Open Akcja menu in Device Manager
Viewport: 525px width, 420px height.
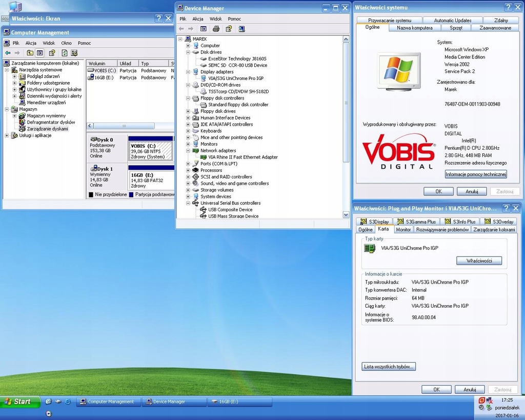click(197, 19)
